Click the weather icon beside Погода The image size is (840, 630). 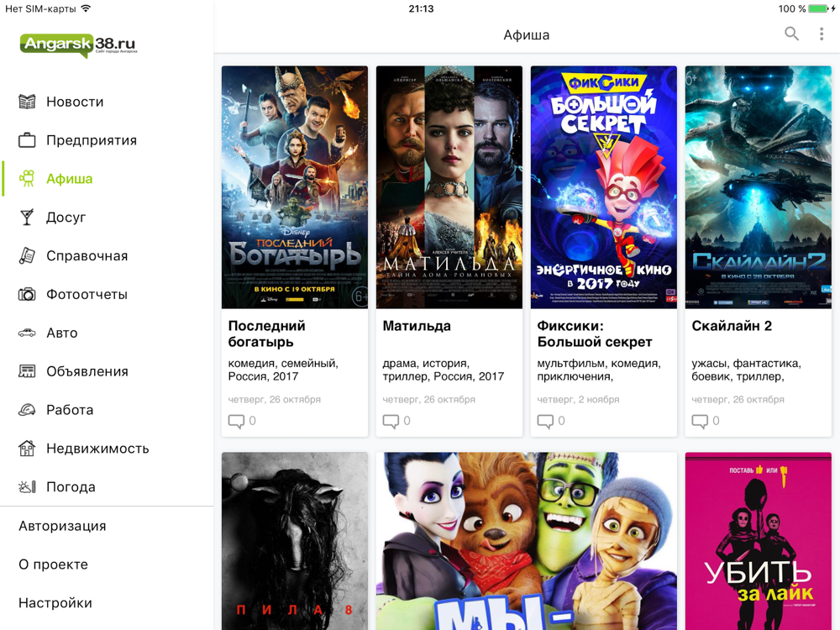click(x=27, y=487)
